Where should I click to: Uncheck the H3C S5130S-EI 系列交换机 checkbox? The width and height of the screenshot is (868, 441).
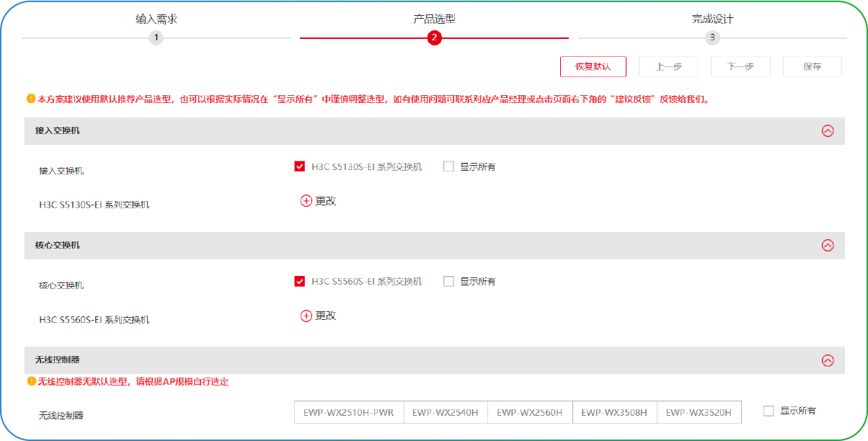tap(300, 166)
